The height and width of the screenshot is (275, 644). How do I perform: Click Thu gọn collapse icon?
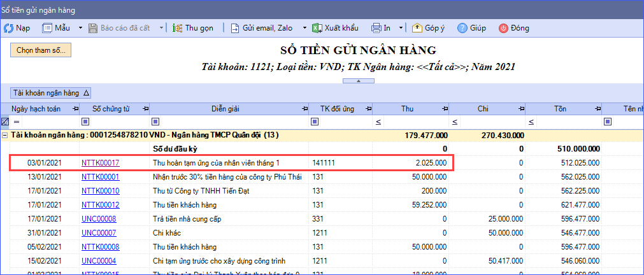(x=177, y=28)
